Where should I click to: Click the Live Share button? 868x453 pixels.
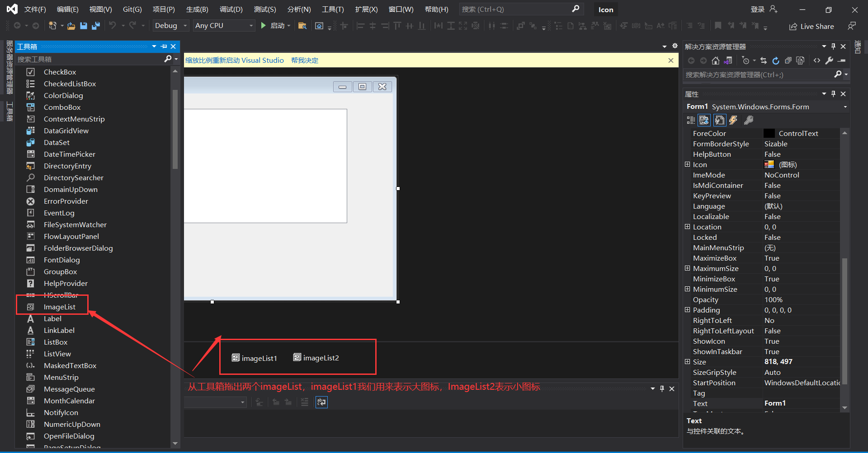click(811, 26)
